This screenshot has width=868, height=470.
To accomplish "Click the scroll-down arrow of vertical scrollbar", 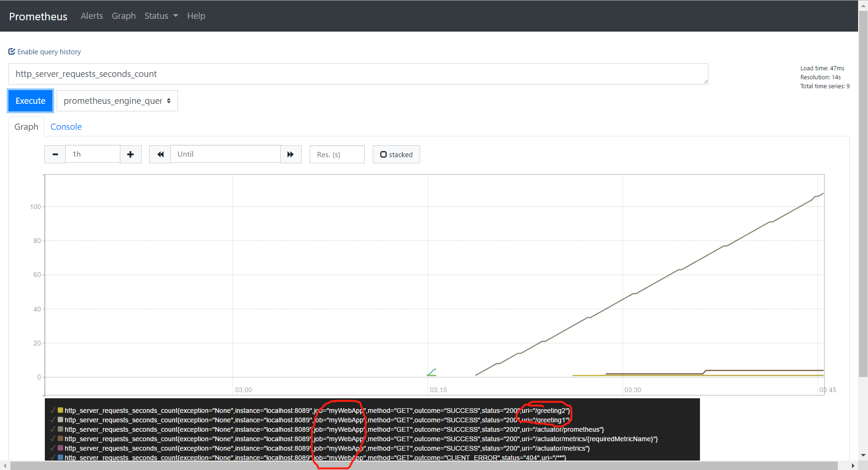I will (863, 456).
